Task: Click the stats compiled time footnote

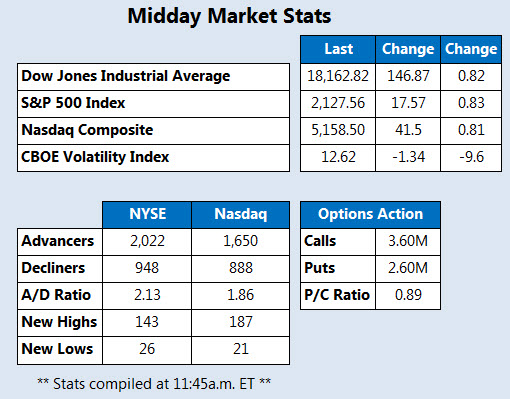Action: [154, 384]
